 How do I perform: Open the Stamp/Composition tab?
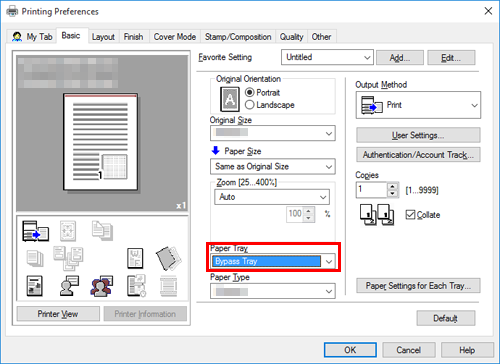pos(238,37)
